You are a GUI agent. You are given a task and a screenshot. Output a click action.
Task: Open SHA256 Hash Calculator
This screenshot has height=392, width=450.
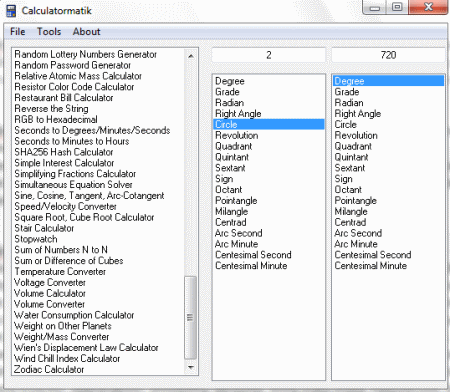point(64,152)
